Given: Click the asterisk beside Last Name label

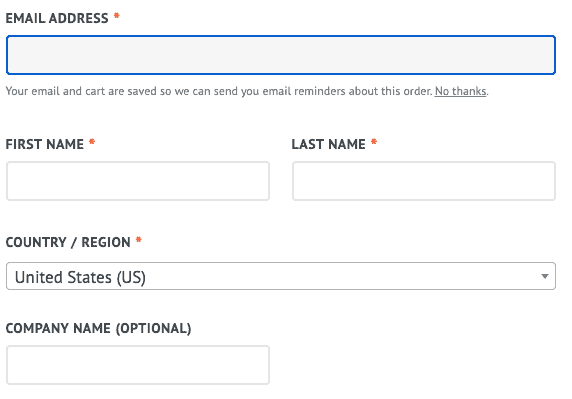Looking at the screenshot, I should click(x=374, y=143).
